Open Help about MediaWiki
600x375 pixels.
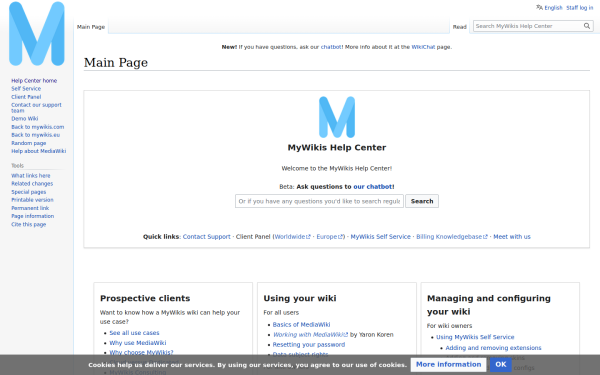39,151
